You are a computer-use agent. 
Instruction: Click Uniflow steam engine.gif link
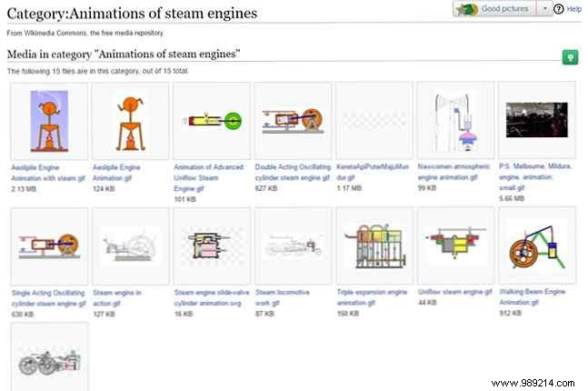(455, 293)
